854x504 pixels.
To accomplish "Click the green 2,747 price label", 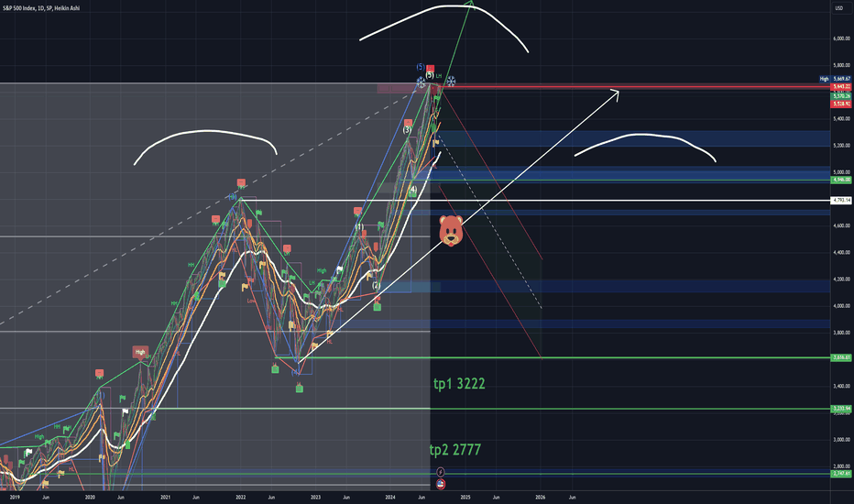I will 841,474.
